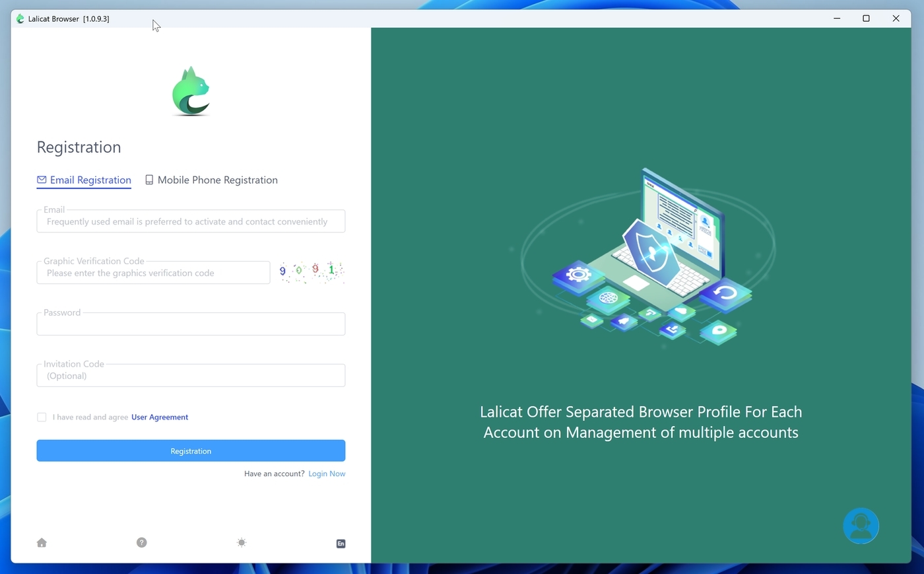Maximize the Lalicat Browser window

(x=867, y=18)
